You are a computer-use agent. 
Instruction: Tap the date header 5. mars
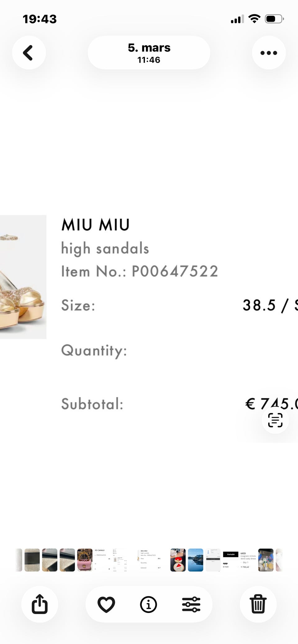coord(149,53)
